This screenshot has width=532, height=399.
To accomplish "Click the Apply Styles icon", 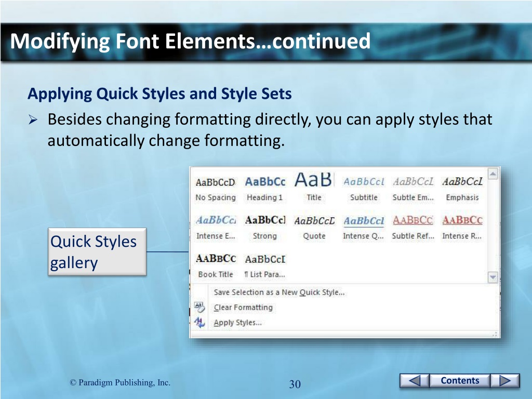I will point(199,322).
